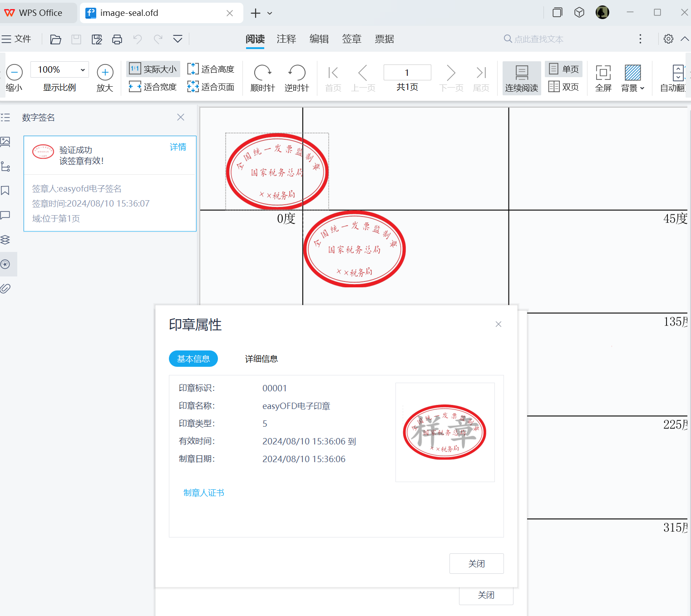The image size is (691, 616).
Task: Open the attachments panel in the sidebar
Action: [x=6, y=288]
